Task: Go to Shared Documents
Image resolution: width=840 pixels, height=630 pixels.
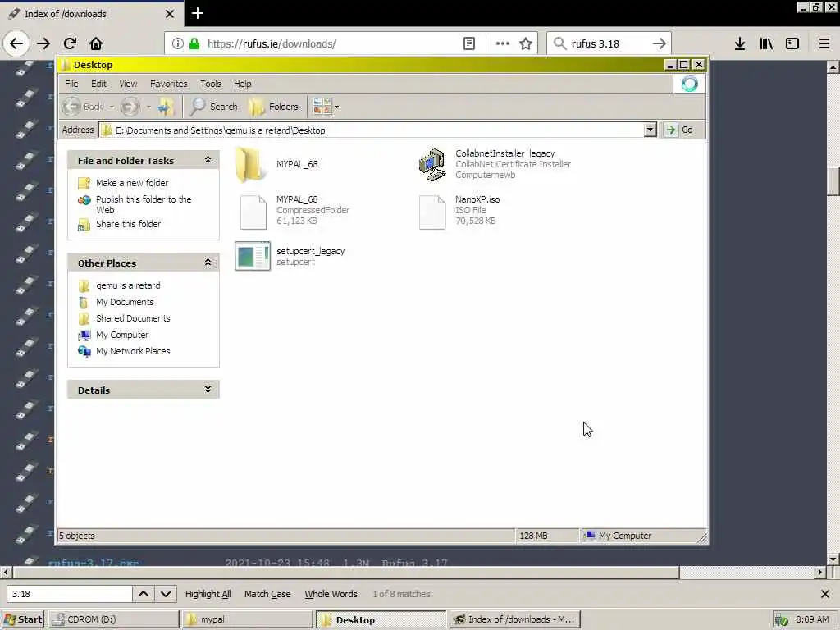Action: coord(133,318)
